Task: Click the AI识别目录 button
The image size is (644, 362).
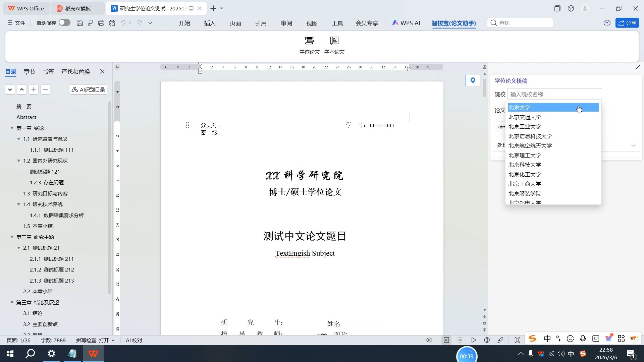Action: click(x=88, y=89)
